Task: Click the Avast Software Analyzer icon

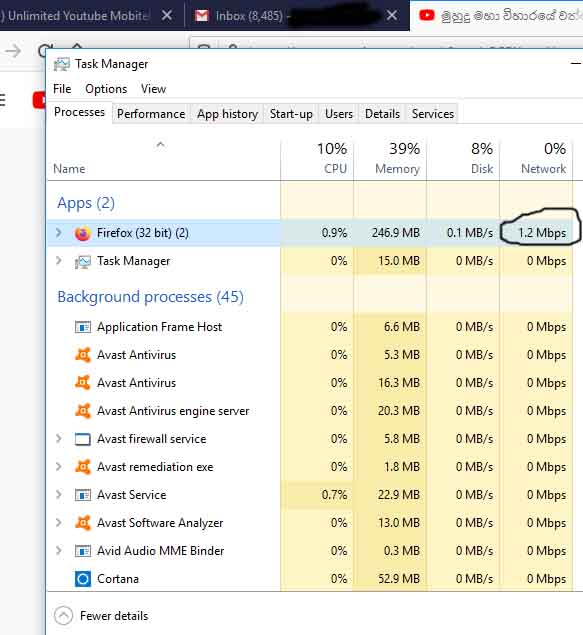Action: pyautogui.click(x=83, y=523)
